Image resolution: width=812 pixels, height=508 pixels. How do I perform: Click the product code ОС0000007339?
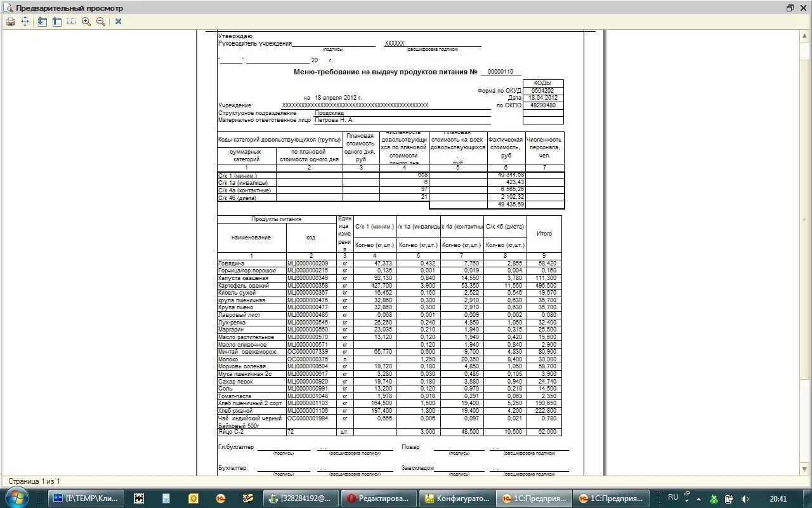(x=308, y=352)
